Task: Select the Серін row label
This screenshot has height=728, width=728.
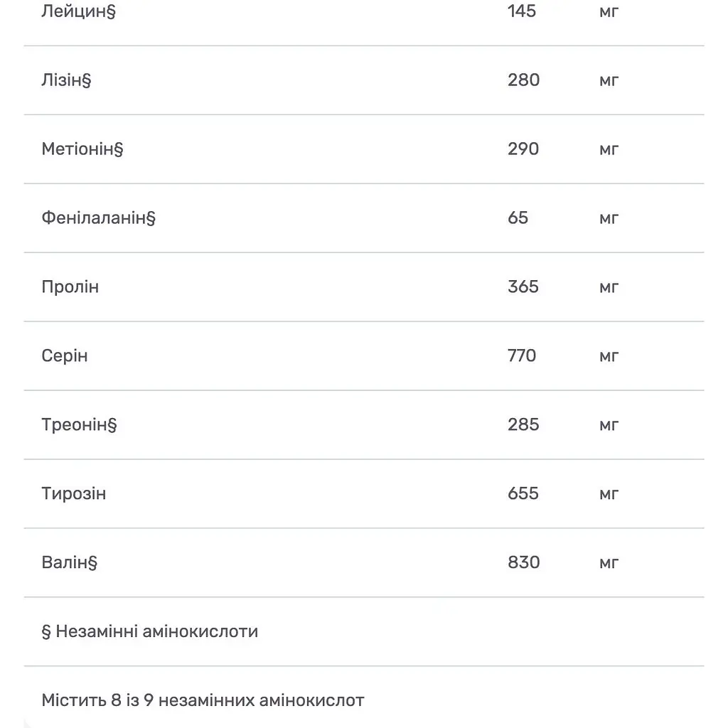Action: click(65, 355)
